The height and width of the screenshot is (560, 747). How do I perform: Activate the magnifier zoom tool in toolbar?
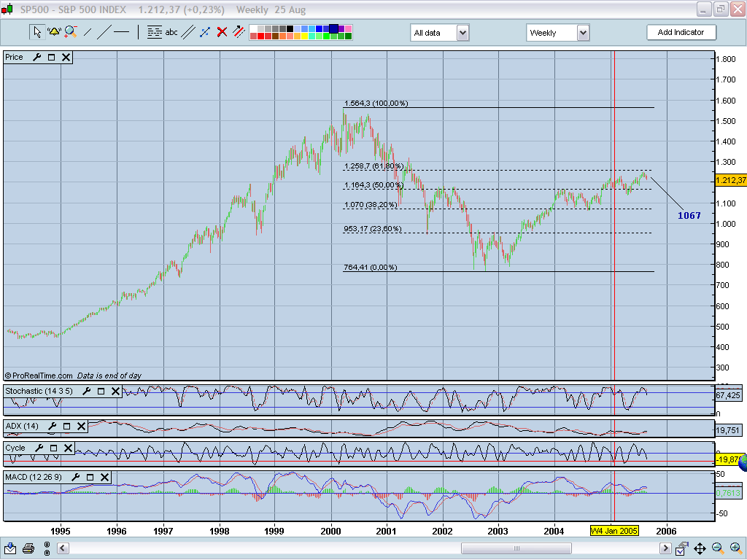tap(71, 32)
